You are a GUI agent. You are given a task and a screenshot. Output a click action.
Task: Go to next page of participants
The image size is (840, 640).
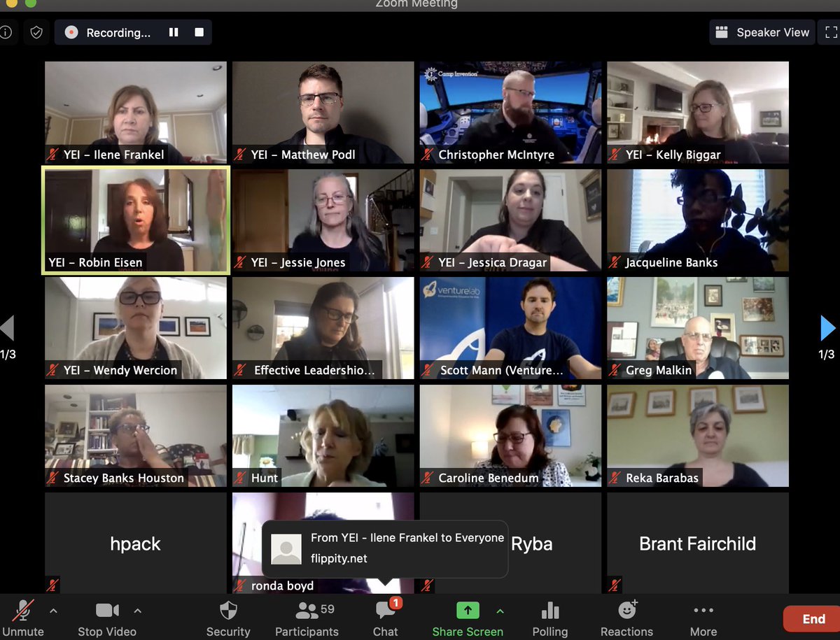tap(827, 328)
